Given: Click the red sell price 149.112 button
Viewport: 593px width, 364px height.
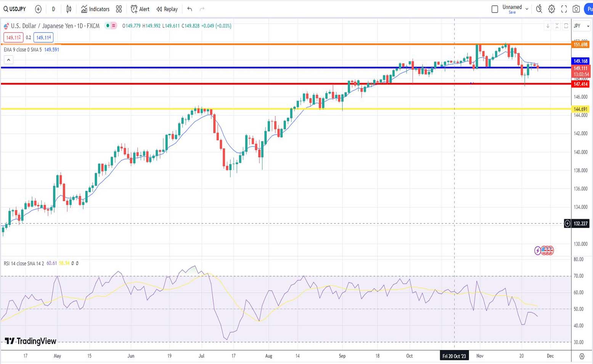Looking at the screenshot, I should point(13,38).
